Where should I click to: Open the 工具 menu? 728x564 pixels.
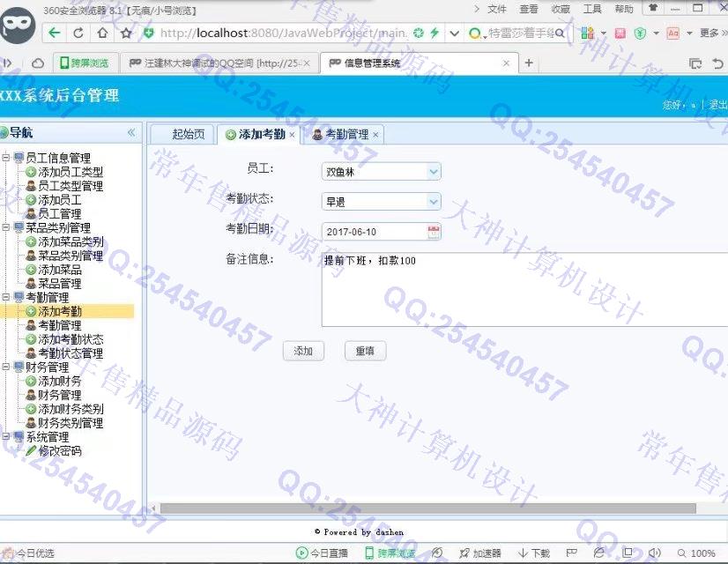(x=592, y=9)
